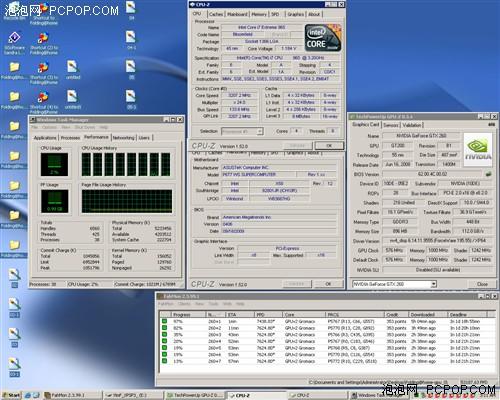Click the green status icon for client 260+7
This screenshot has height=400, width=500.
point(164,361)
